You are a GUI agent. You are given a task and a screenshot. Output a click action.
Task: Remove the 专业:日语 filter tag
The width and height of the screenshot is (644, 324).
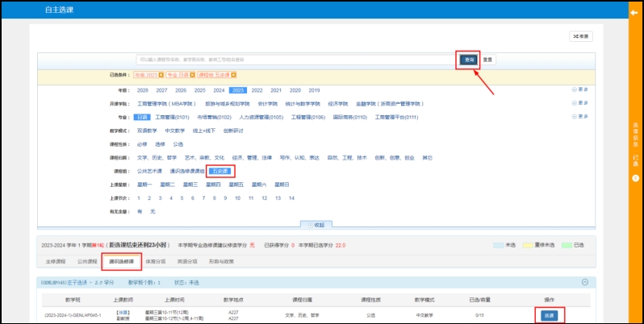192,75
